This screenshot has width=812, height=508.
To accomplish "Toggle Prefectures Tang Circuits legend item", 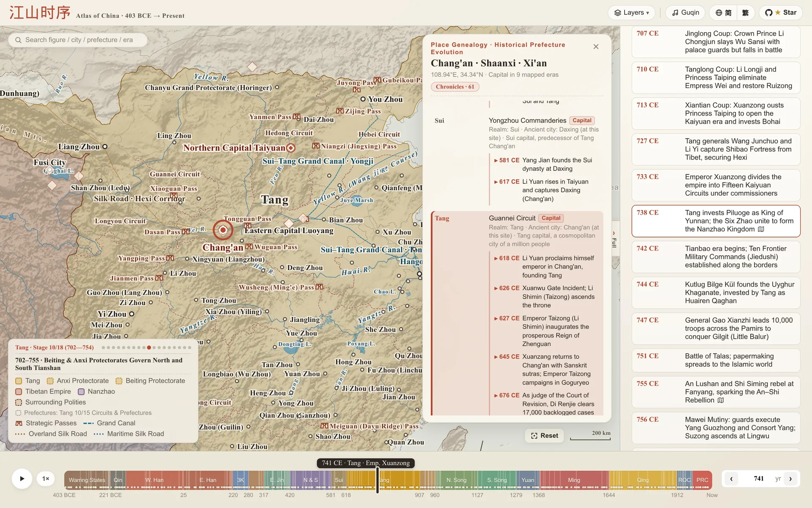I will (83, 413).
